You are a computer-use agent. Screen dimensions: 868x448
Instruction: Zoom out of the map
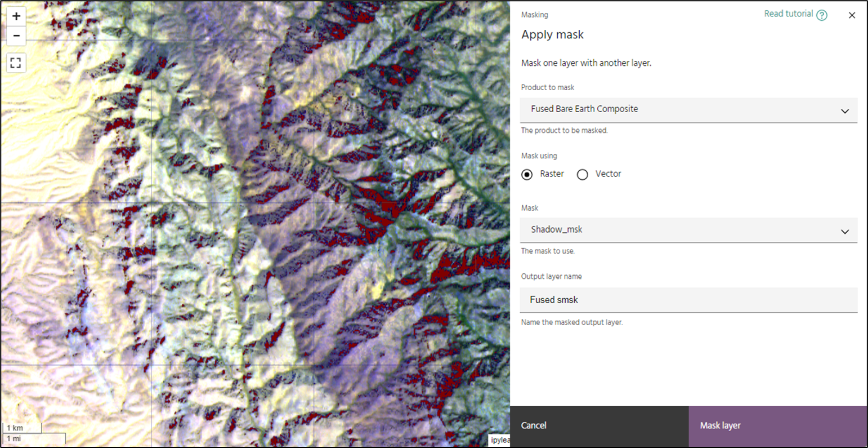coord(16,36)
